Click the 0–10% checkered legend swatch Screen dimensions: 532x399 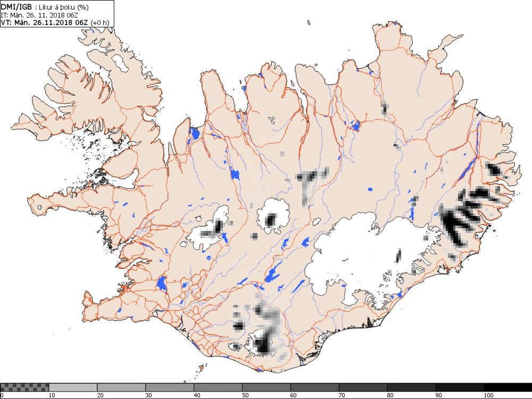point(25,387)
